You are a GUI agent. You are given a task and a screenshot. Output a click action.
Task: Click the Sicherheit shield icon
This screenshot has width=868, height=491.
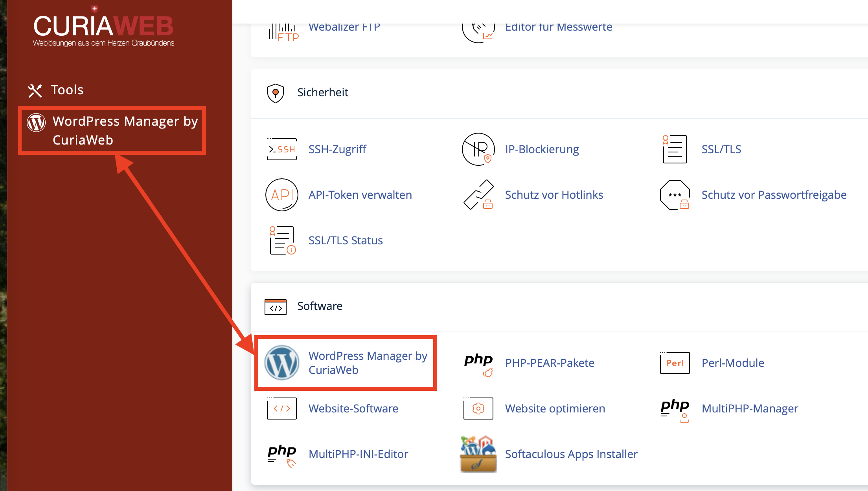[276, 93]
